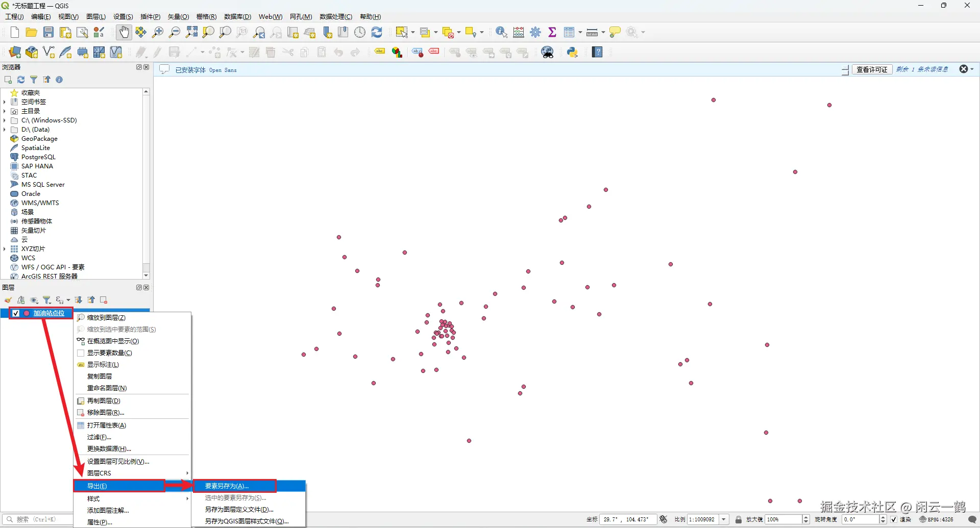Expand the C:\ (Windows-SSD) drive node

[x=5, y=120]
